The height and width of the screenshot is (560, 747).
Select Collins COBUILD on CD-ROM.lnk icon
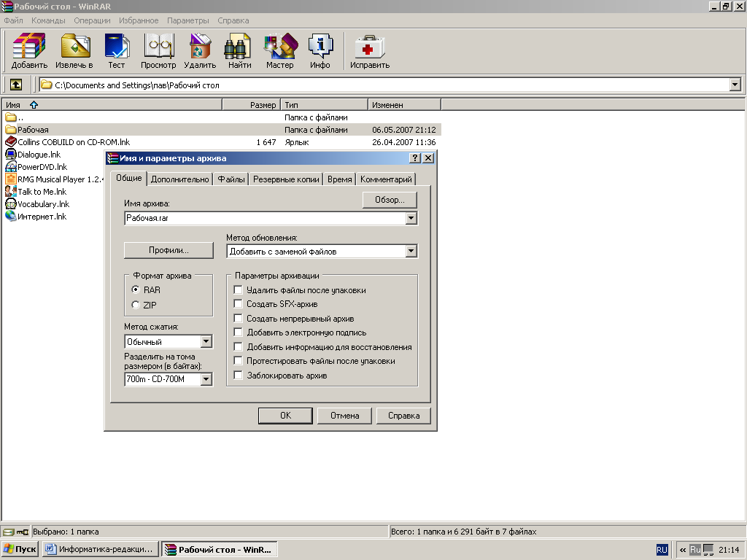10,142
